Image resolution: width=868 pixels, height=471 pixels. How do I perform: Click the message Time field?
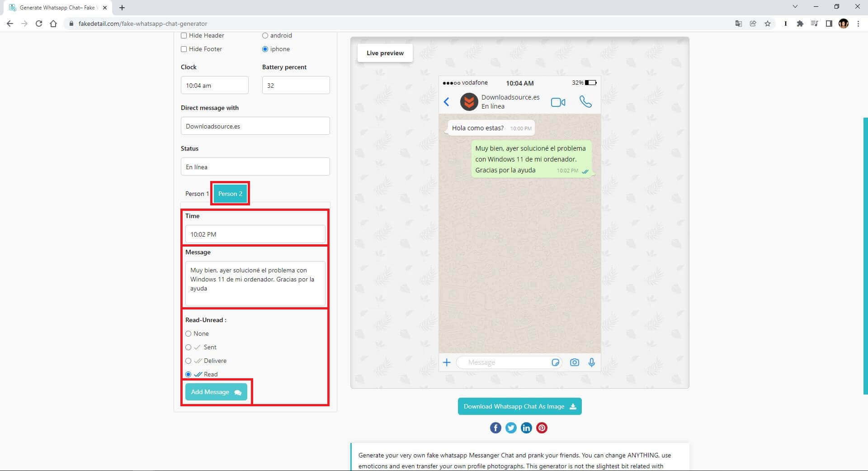point(255,234)
